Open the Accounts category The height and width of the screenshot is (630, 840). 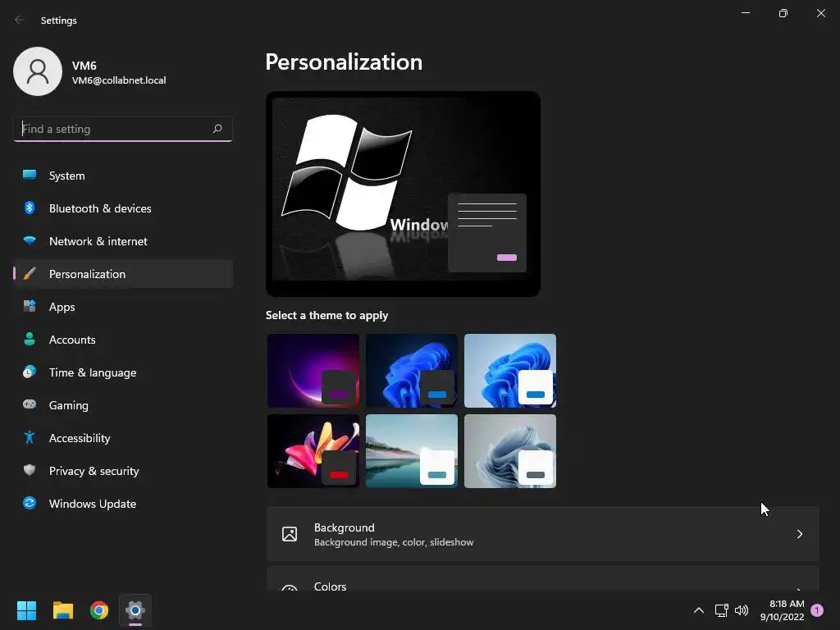(123, 339)
